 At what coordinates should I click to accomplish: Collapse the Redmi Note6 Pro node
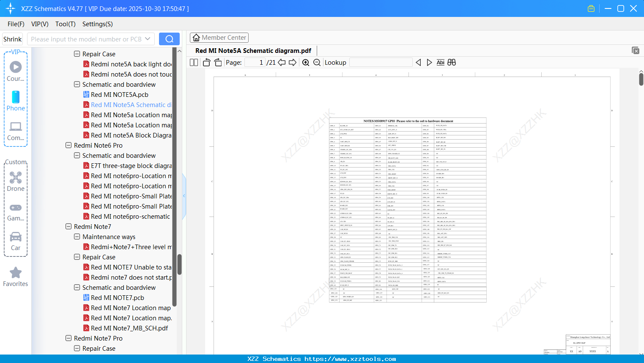click(x=69, y=145)
